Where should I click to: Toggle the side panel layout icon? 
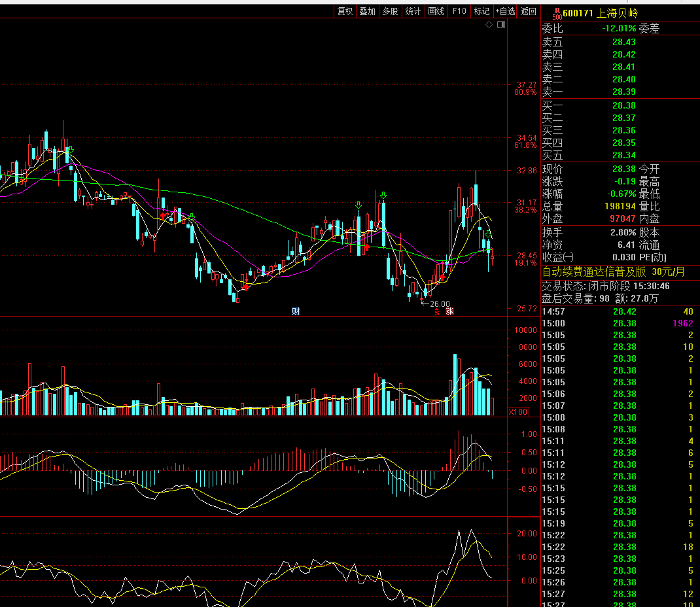pyautogui.click(x=501, y=25)
